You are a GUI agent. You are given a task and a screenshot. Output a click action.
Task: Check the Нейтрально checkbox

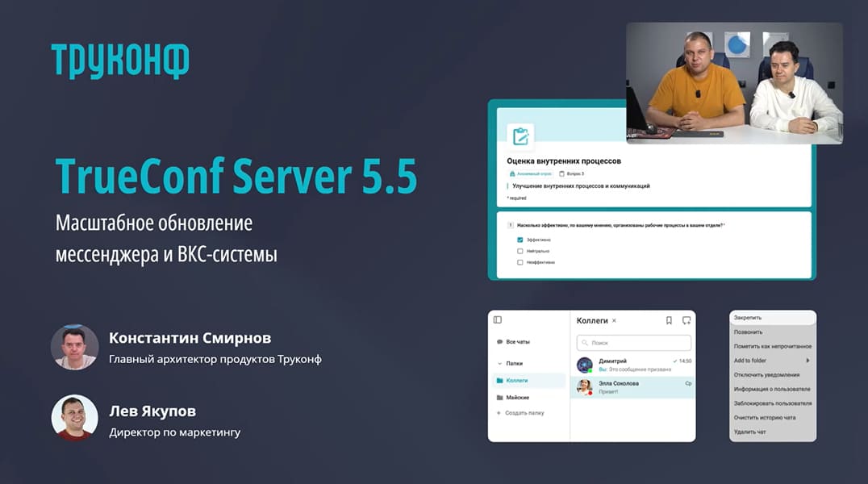[520, 251]
